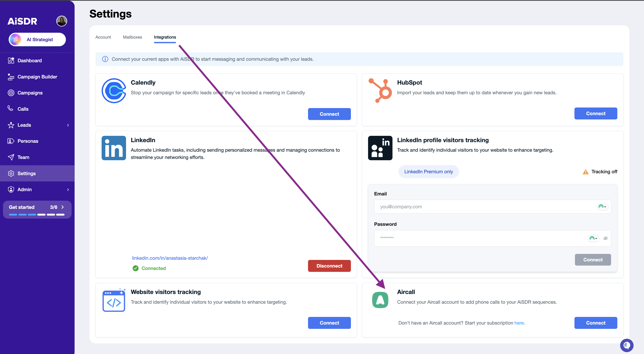Click the Settings gear icon
Screen dimensions: 644x354
click(x=11, y=173)
